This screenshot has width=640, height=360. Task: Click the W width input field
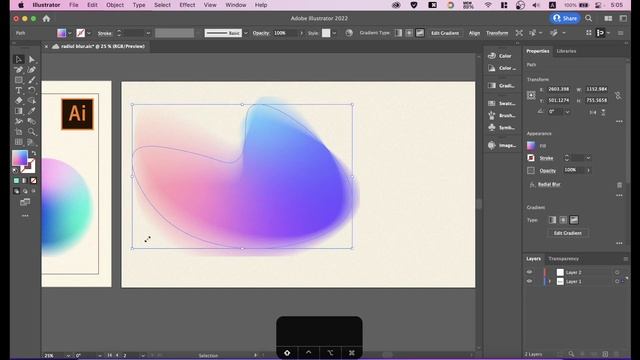(597, 89)
